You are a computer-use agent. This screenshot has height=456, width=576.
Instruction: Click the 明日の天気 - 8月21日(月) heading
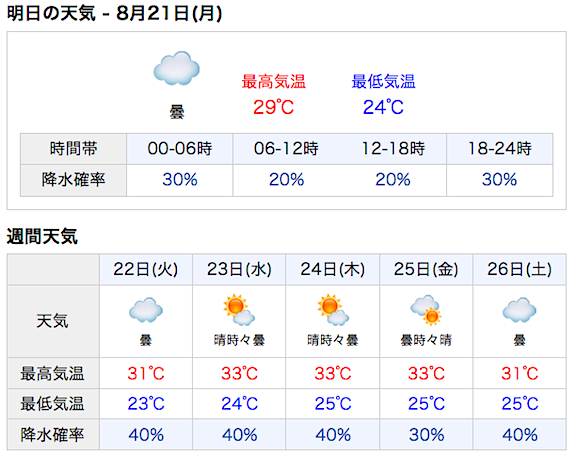click(115, 14)
